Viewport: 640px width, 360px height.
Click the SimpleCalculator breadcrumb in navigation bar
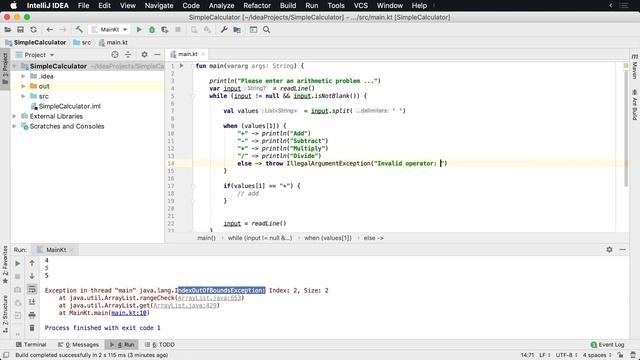click(x=36, y=42)
